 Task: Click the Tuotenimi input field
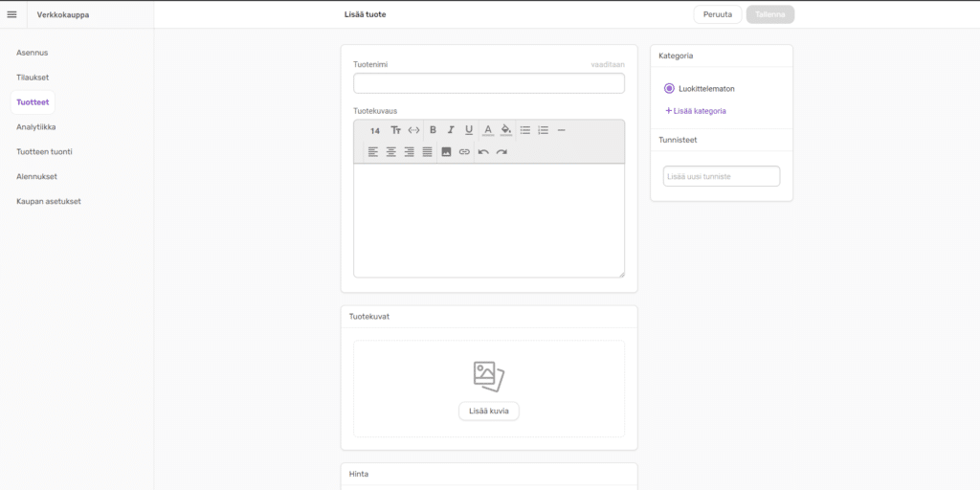pyautogui.click(x=488, y=83)
